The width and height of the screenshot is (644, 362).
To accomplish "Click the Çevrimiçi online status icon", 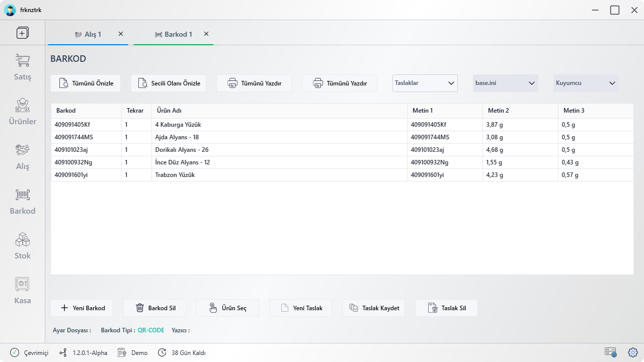I will point(15,352).
